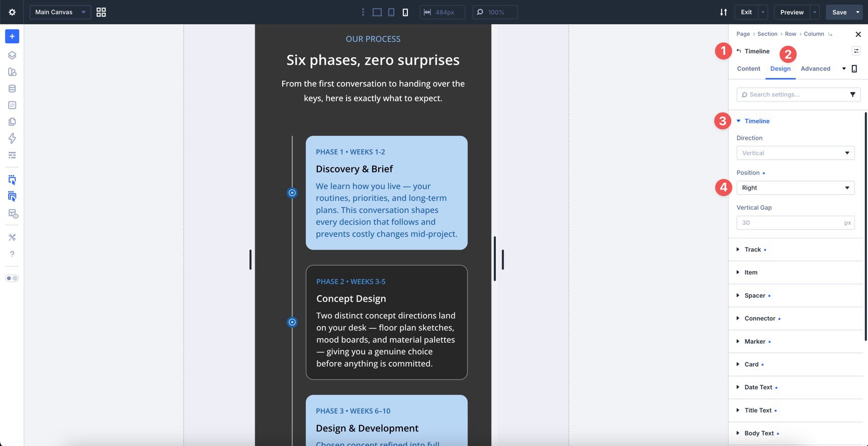The height and width of the screenshot is (446, 868).
Task: Open the shapes library icon in sidebar
Action: [12, 72]
